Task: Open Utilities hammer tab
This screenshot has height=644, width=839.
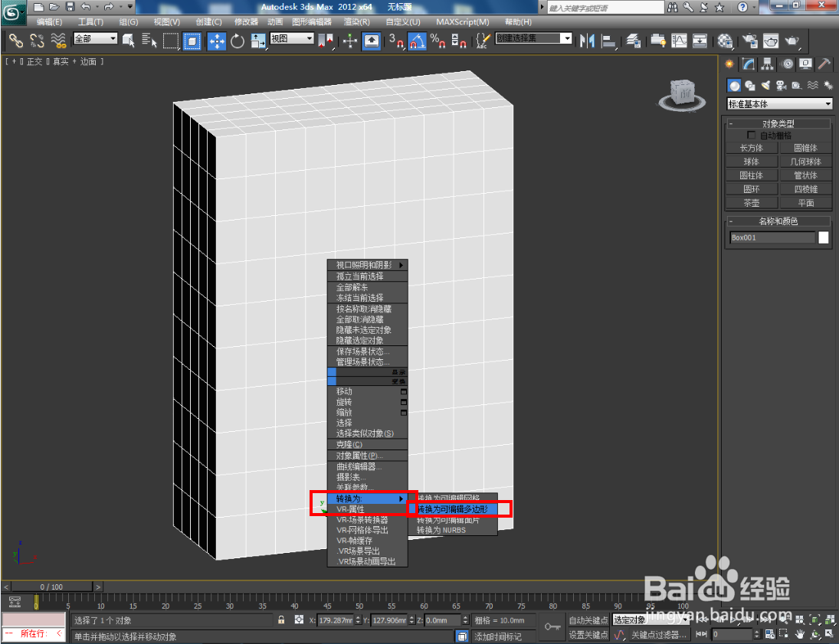Action: coord(824,65)
